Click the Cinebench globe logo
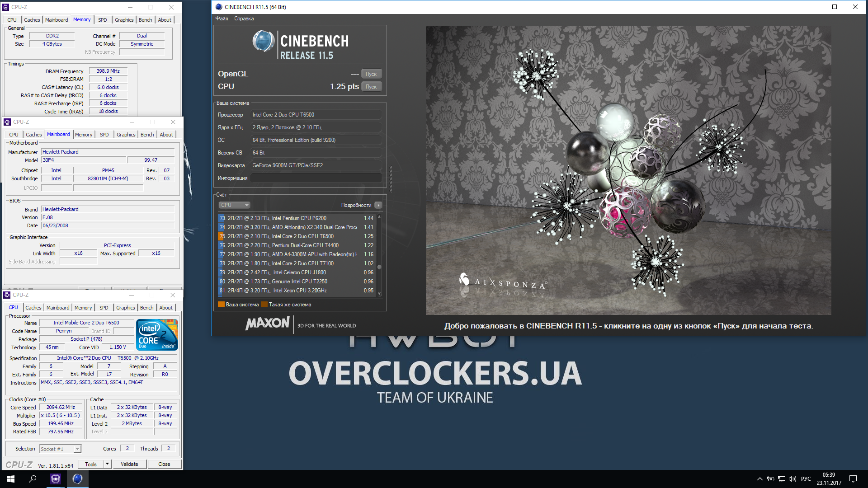 (264, 41)
